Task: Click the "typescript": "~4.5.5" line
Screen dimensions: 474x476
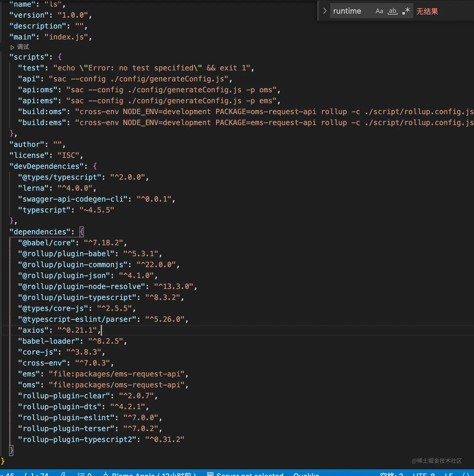Action: click(66, 210)
